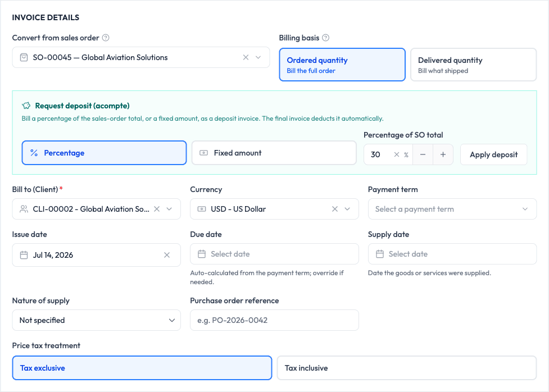Click the Issue date calendar icon
The image size is (549, 392).
(x=24, y=255)
